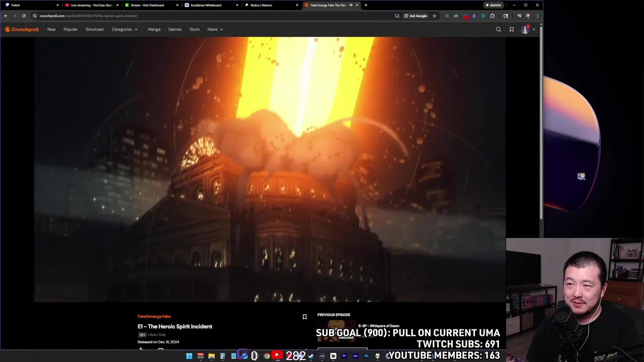The width and height of the screenshot is (644, 362).
Task: Close the Fate/strange Fake tab
Action: 357,5
